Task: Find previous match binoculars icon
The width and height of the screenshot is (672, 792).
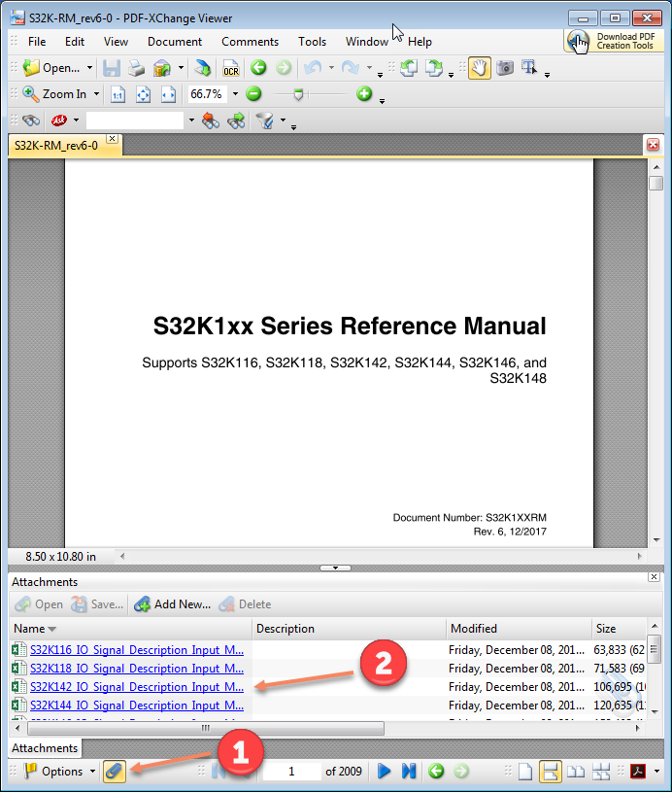Action: (211, 121)
